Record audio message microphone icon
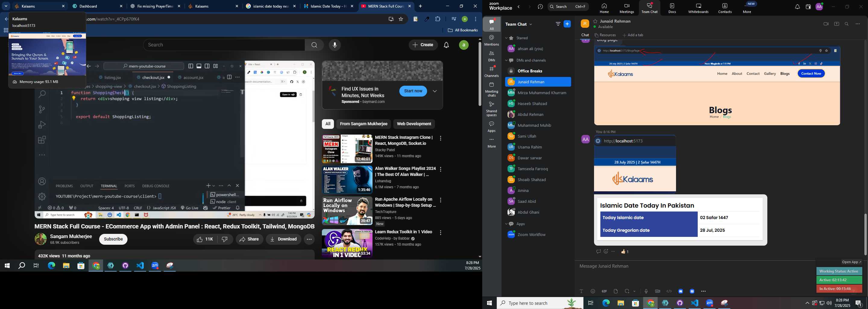 [646, 291]
